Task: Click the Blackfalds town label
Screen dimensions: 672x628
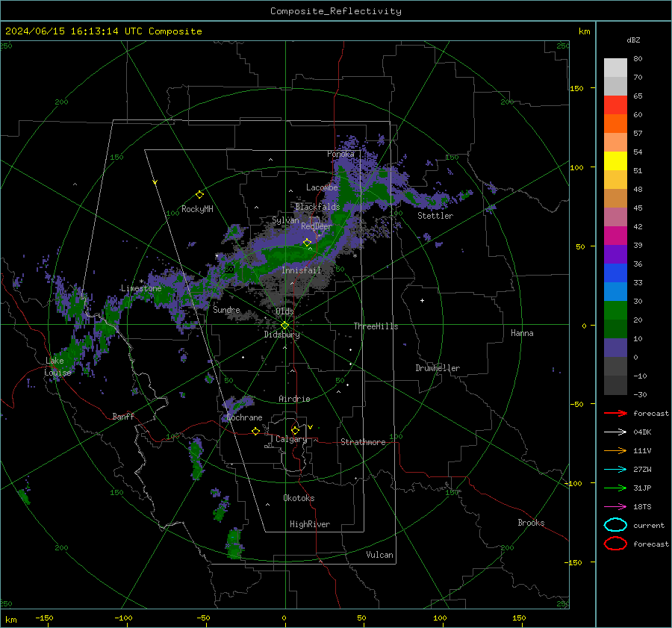Action: 317,207
